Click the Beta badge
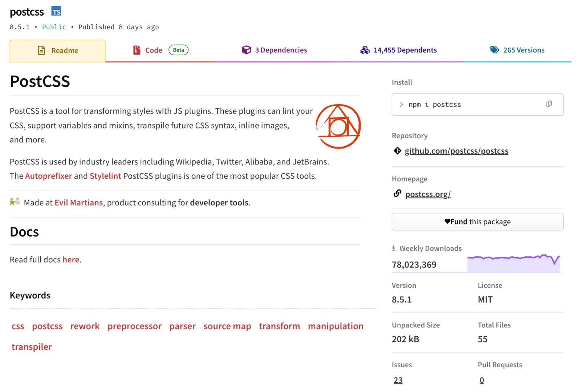This screenshot has height=392, width=581. pyautogui.click(x=178, y=50)
